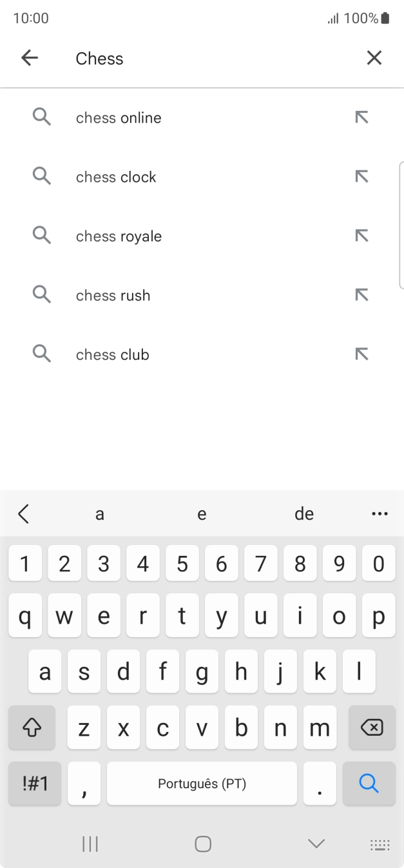The height and width of the screenshot is (868, 404).
Task: Select the suggestion word a
Action: pos(99,513)
